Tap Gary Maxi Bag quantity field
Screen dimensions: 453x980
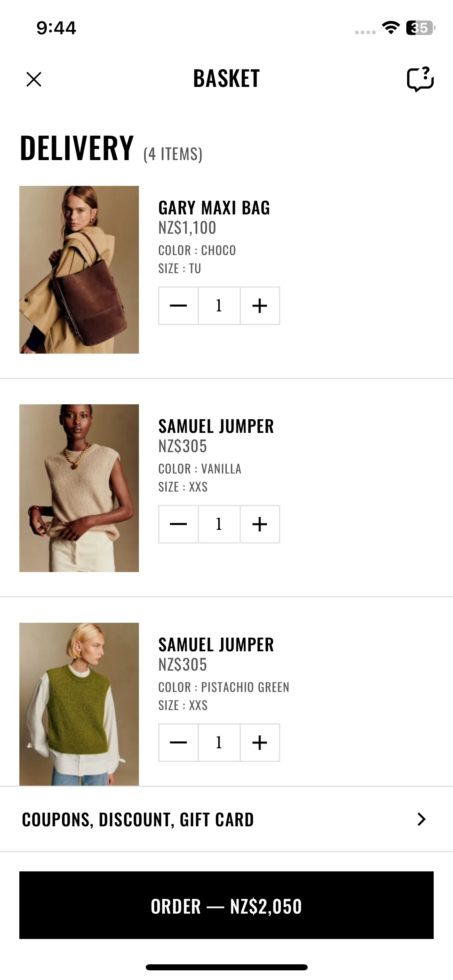point(219,306)
